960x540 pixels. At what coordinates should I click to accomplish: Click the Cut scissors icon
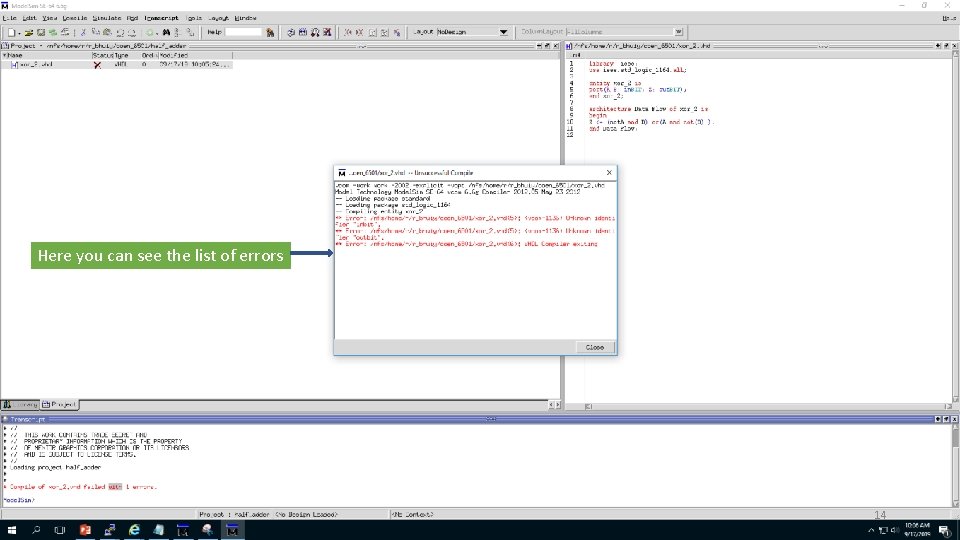[x=83, y=32]
